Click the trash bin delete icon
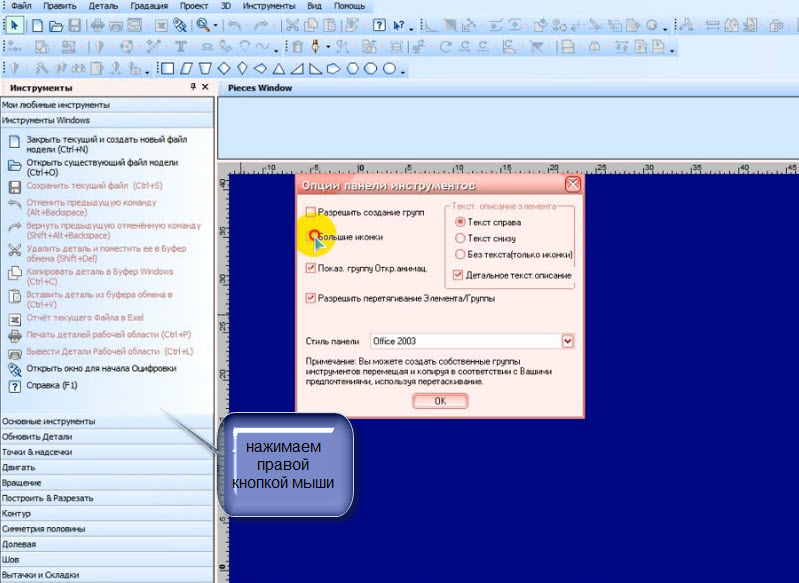 tap(298, 47)
